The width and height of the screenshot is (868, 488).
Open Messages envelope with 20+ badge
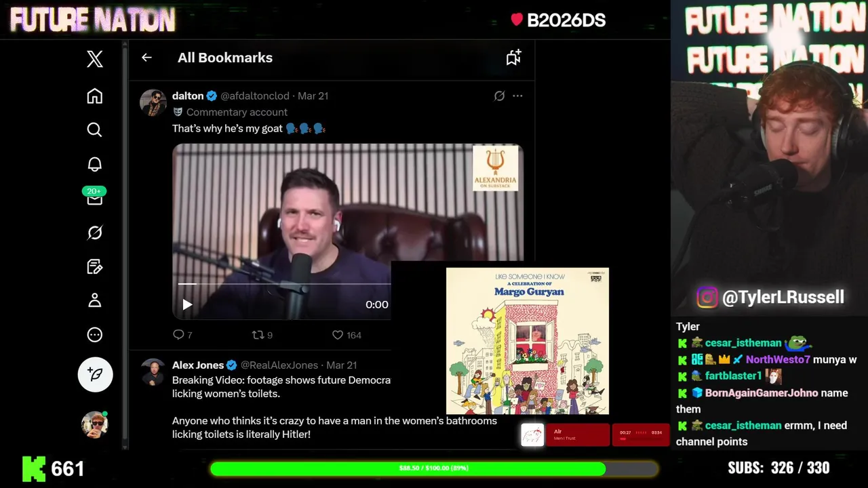[94, 197]
